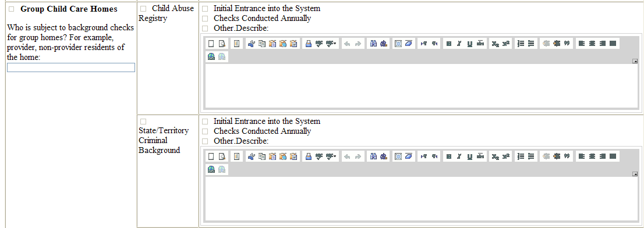Set right-to-left text direction in Criminal Background editor
The width and height of the screenshot is (644, 228).
point(434,156)
